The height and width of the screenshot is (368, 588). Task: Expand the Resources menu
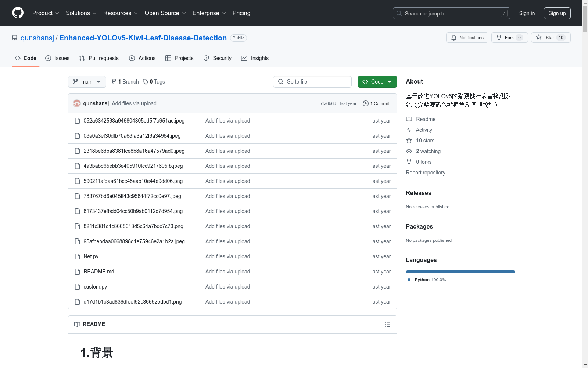click(121, 13)
